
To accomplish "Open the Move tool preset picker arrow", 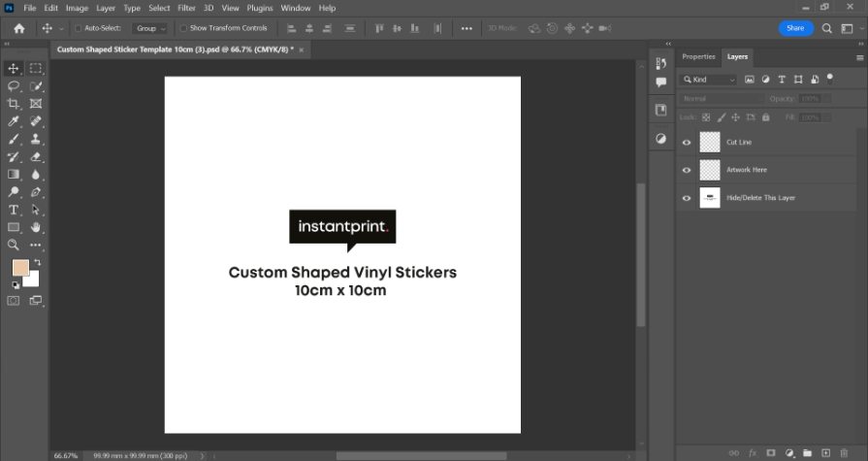I will tap(61, 28).
